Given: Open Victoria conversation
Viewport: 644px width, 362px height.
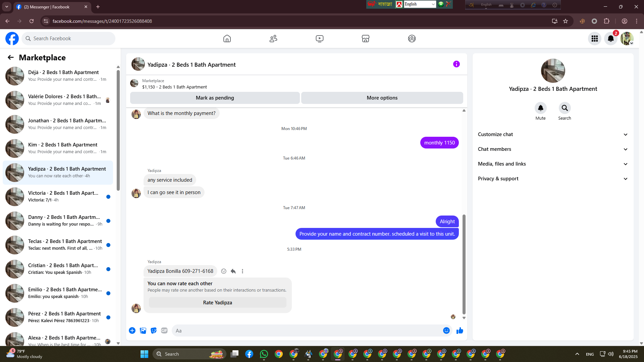Looking at the screenshot, I should (x=58, y=196).
